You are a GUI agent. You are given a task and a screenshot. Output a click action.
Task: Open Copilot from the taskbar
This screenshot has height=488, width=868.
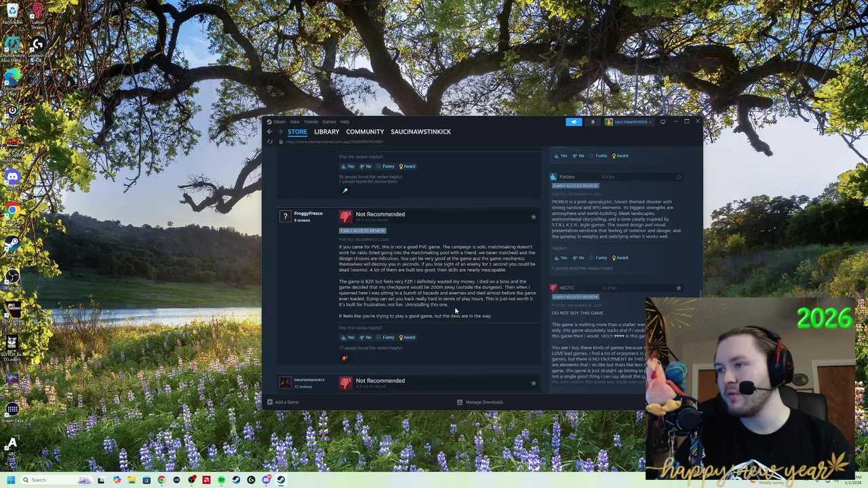tap(117, 480)
